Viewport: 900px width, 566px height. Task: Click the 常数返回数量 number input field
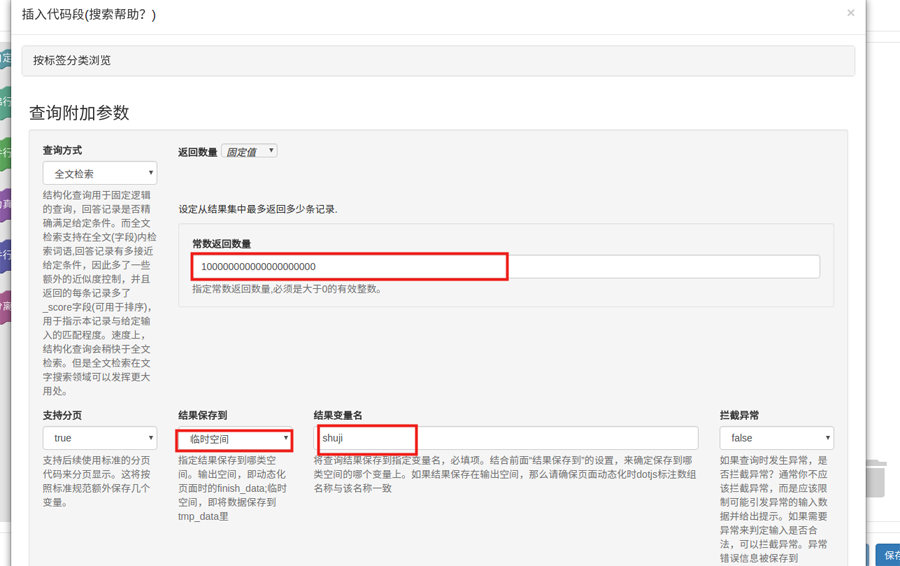(x=505, y=266)
